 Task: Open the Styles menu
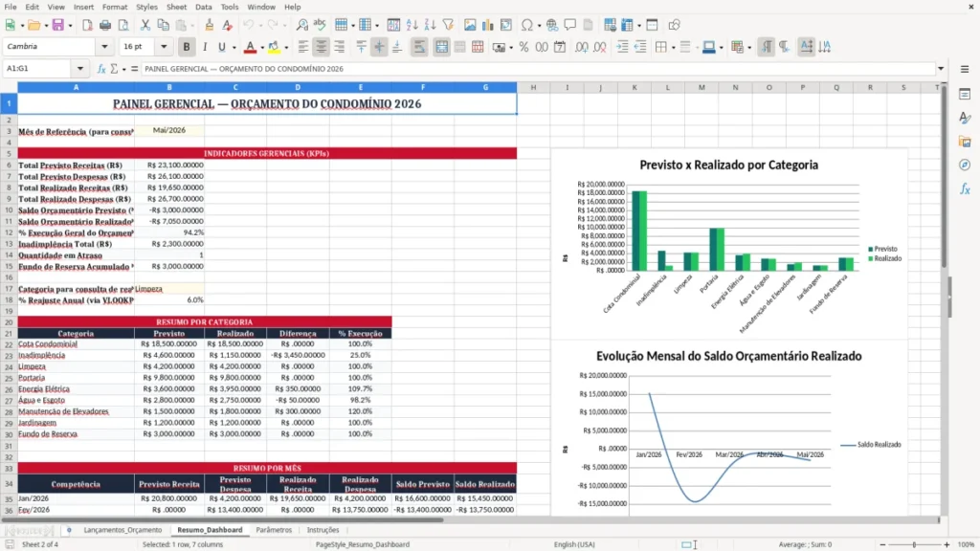point(146,7)
